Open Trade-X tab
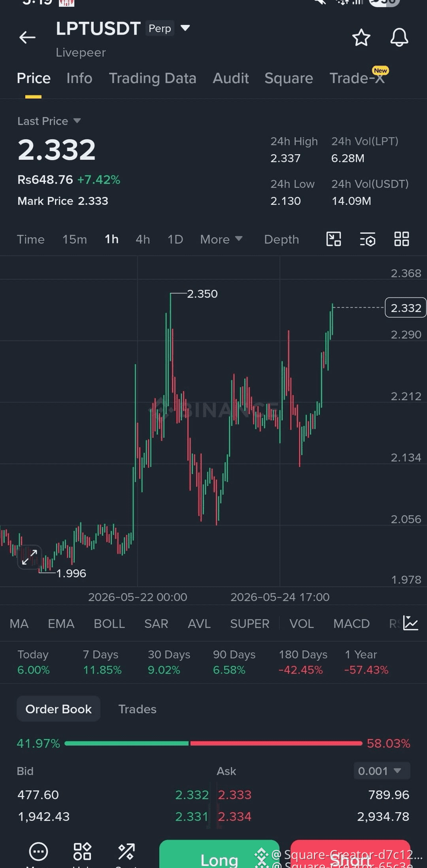Viewport: 427px width, 868px height. pos(357,78)
